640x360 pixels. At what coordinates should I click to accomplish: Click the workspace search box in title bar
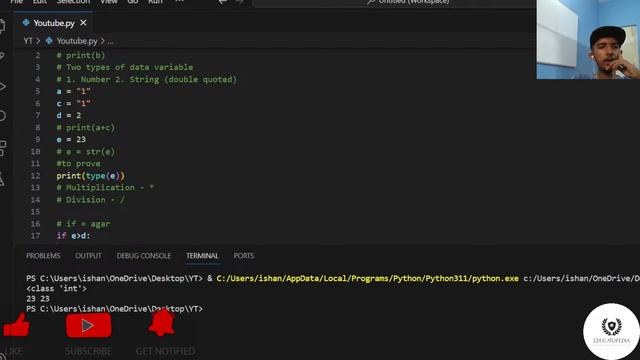394,2
